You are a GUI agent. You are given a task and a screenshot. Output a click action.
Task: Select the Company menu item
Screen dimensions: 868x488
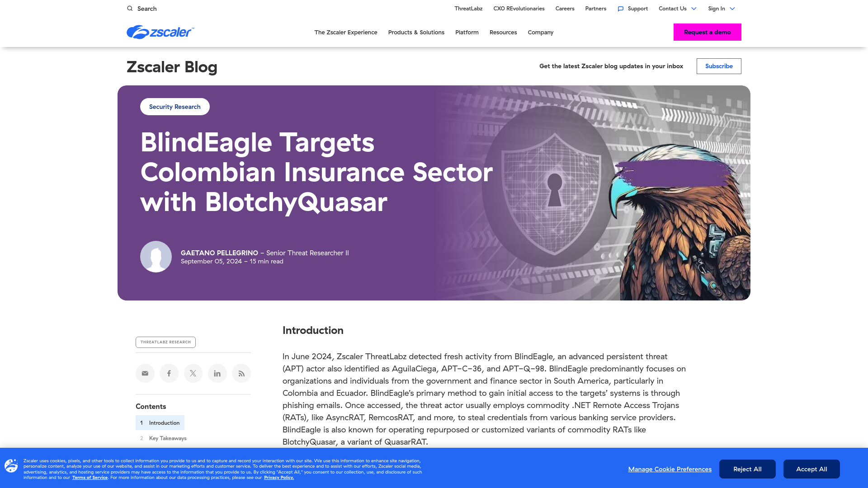tap(540, 32)
